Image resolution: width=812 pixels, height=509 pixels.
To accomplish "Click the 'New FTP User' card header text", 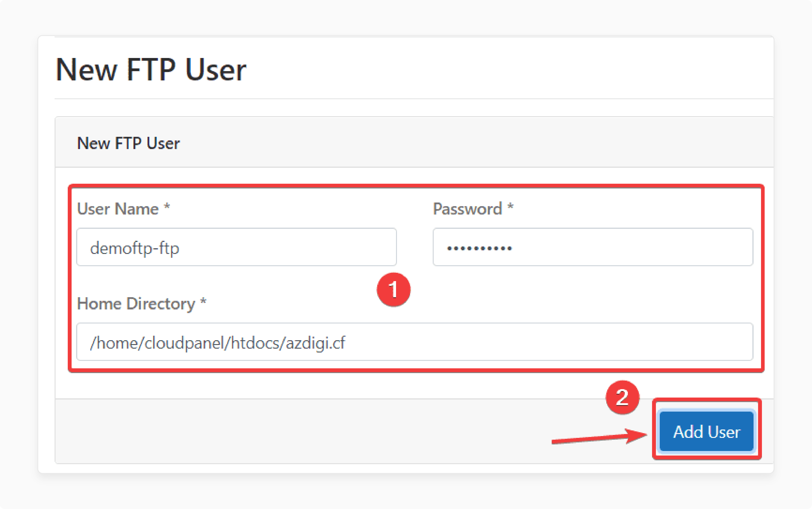I will point(128,143).
